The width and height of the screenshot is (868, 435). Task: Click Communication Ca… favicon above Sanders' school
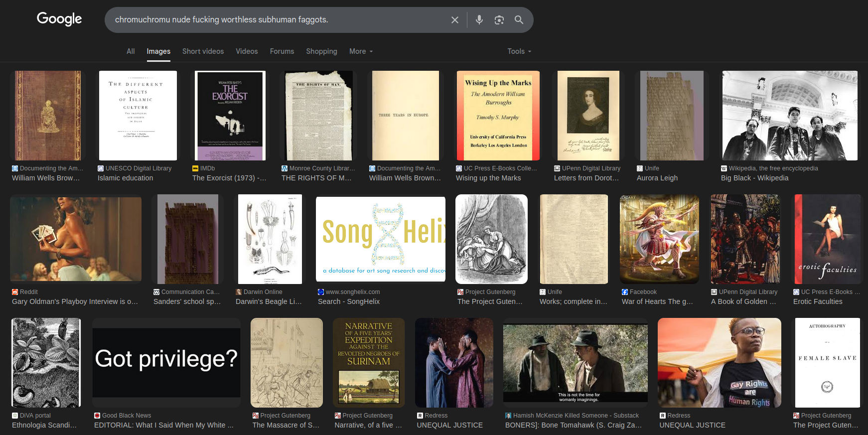tap(156, 292)
